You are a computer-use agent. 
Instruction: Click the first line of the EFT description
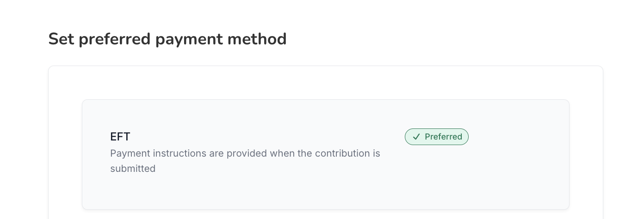pos(245,153)
